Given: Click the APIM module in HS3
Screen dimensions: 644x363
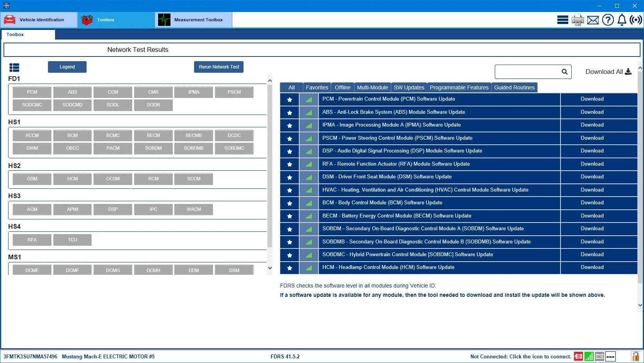Looking at the screenshot, I should (x=73, y=209).
